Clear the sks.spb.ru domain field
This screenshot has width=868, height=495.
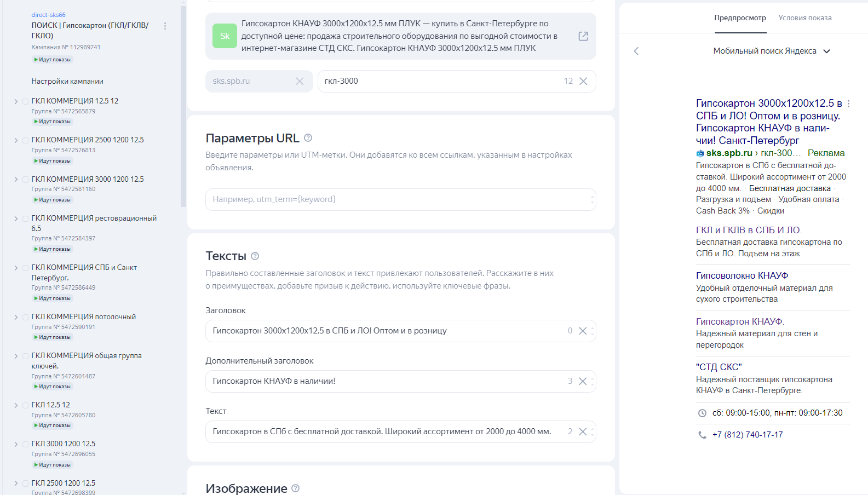tap(300, 81)
